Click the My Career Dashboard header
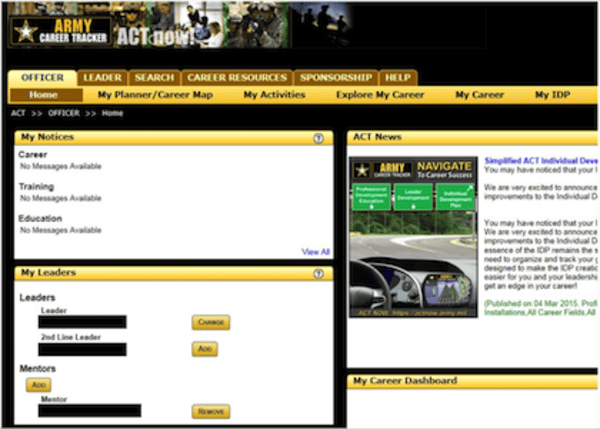The height and width of the screenshot is (429, 600). [473, 381]
